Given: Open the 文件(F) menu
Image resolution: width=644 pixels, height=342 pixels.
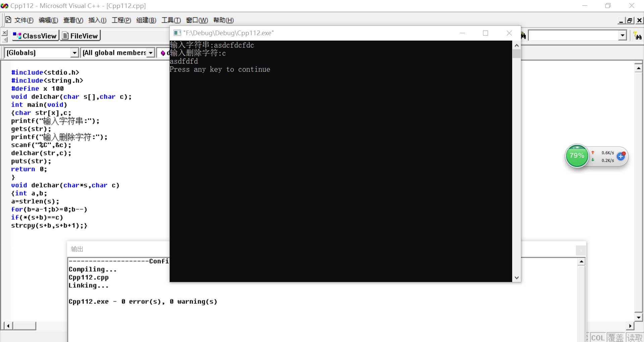Looking at the screenshot, I should [x=24, y=20].
